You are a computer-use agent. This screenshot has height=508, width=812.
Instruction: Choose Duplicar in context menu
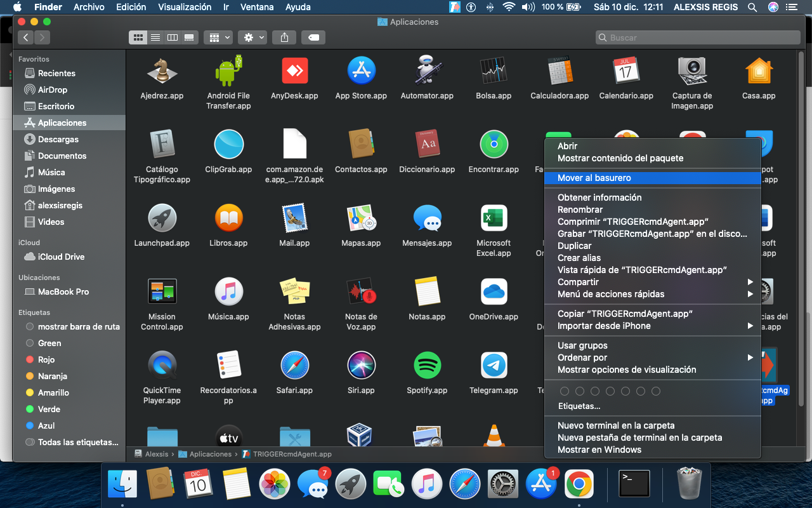[652, 246]
